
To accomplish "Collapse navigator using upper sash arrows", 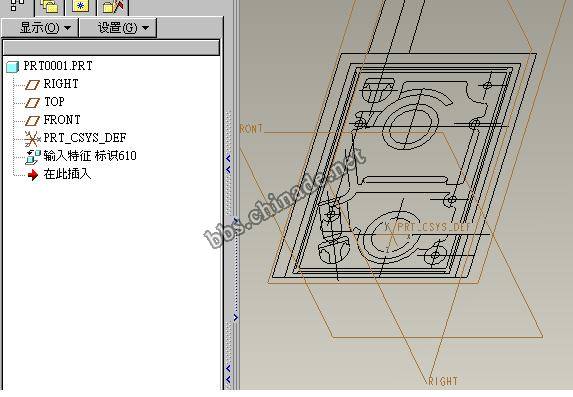I will pos(229,164).
